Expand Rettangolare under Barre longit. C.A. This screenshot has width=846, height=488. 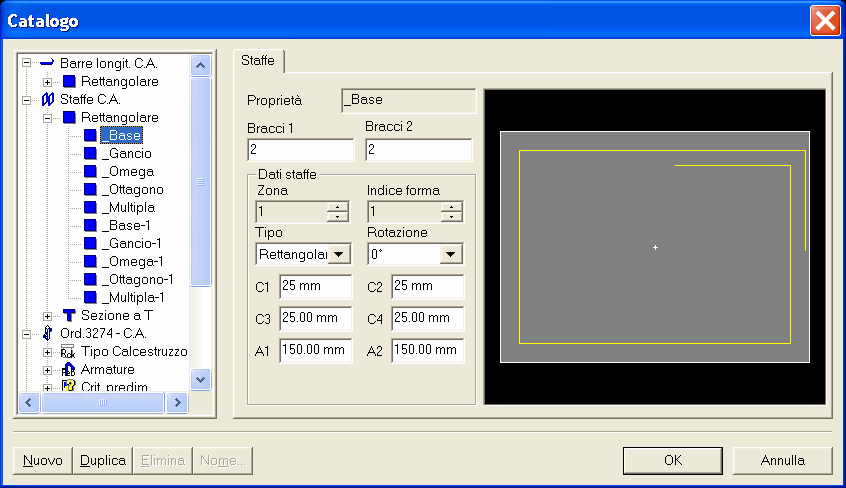47,82
